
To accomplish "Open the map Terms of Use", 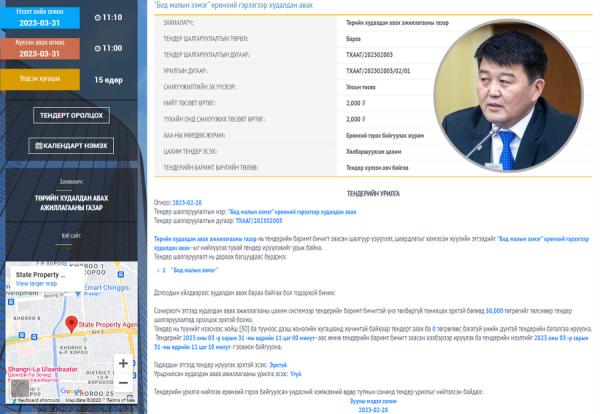I will [120, 400].
